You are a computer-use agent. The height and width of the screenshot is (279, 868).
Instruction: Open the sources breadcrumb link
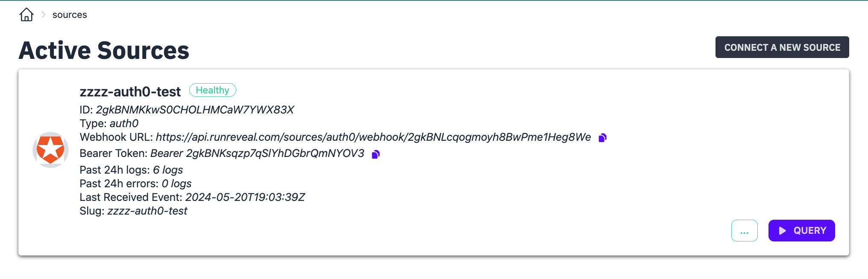(x=70, y=15)
